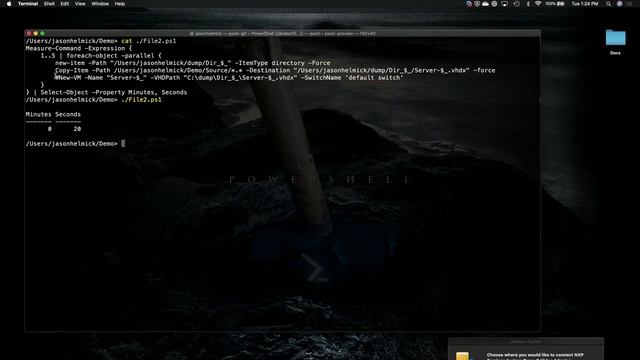640x360 pixels.
Task: Click the clock showing Tue 1:24 PM
Action: 585,4
